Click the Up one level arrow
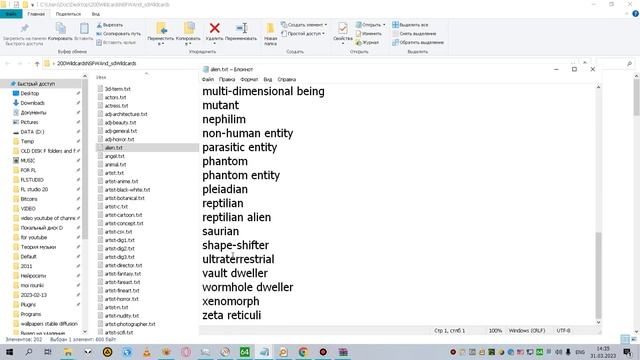The height and width of the screenshot is (360, 640). 37,64
